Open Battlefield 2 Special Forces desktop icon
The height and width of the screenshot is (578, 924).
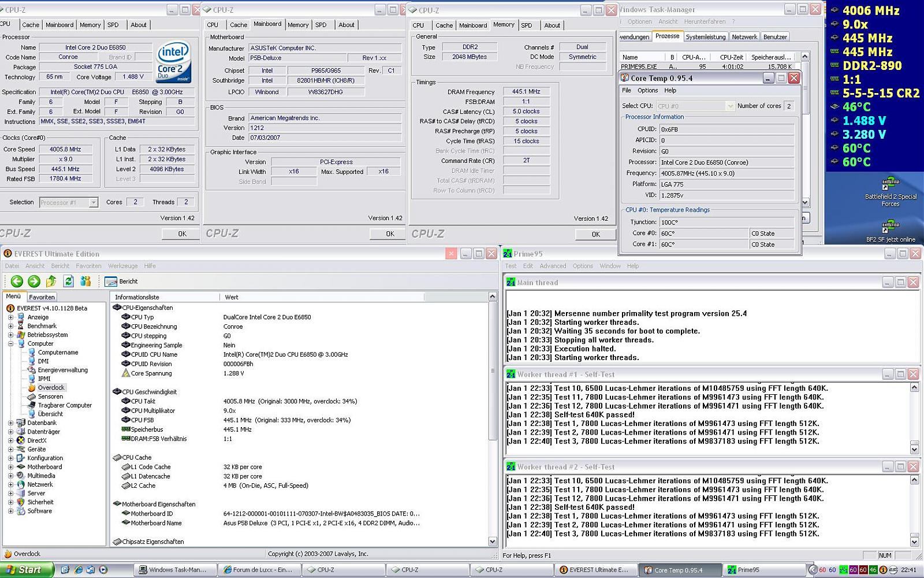click(x=891, y=192)
